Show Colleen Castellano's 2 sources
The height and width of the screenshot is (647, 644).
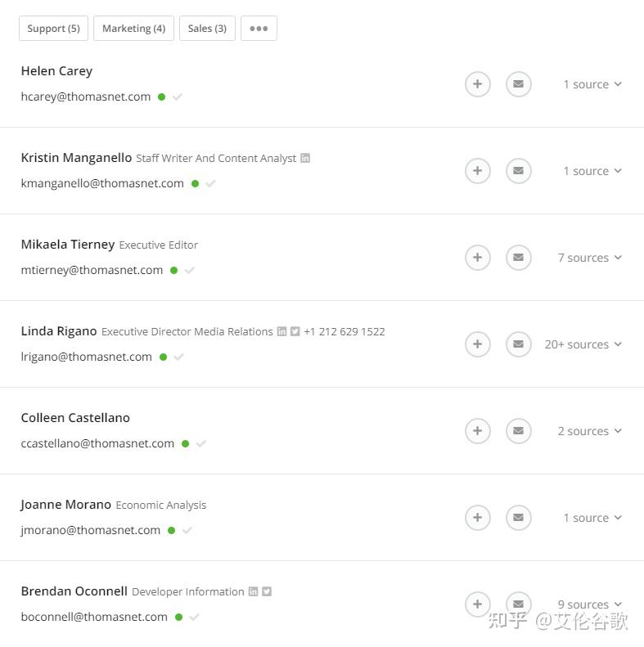(x=589, y=431)
